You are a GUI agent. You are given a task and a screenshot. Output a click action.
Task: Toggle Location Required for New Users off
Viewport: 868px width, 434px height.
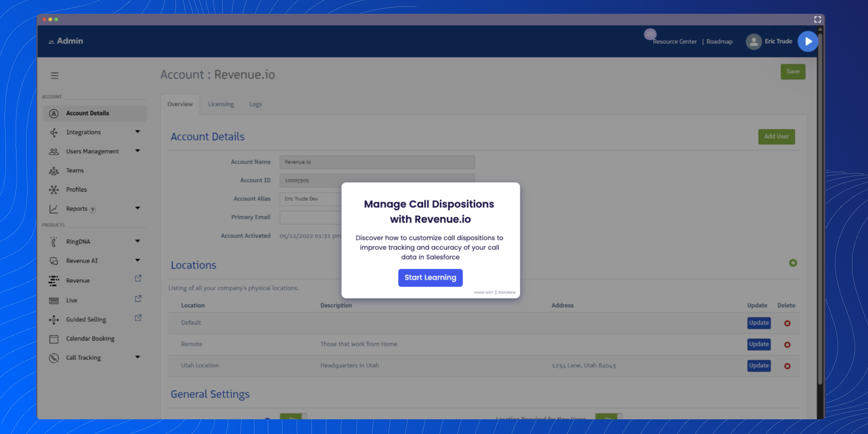(x=608, y=418)
